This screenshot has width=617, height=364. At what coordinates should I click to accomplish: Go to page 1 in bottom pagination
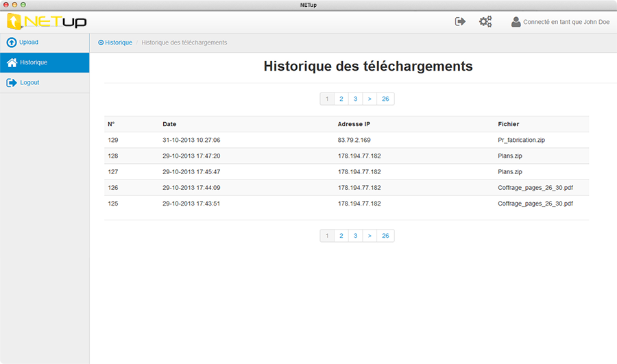[327, 236]
